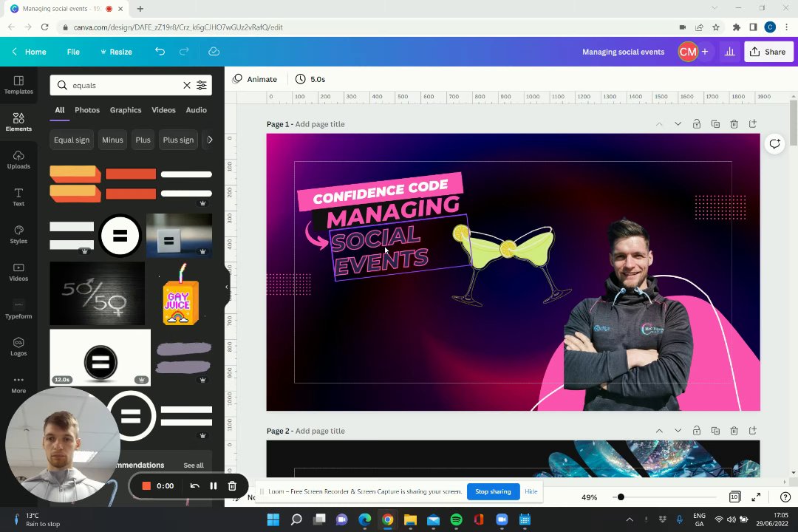This screenshot has height=532, width=798.
Task: Move Page 2 up with the chevron
Action: click(x=659, y=431)
